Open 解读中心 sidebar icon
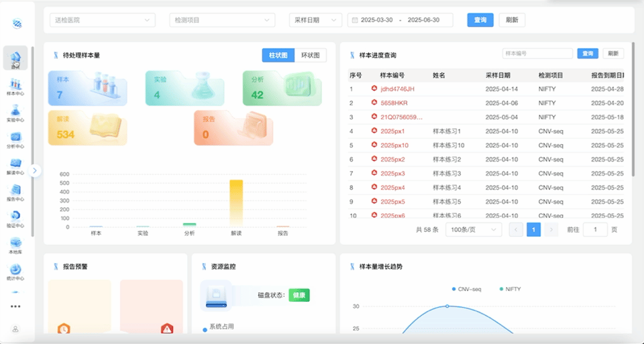 [15, 165]
